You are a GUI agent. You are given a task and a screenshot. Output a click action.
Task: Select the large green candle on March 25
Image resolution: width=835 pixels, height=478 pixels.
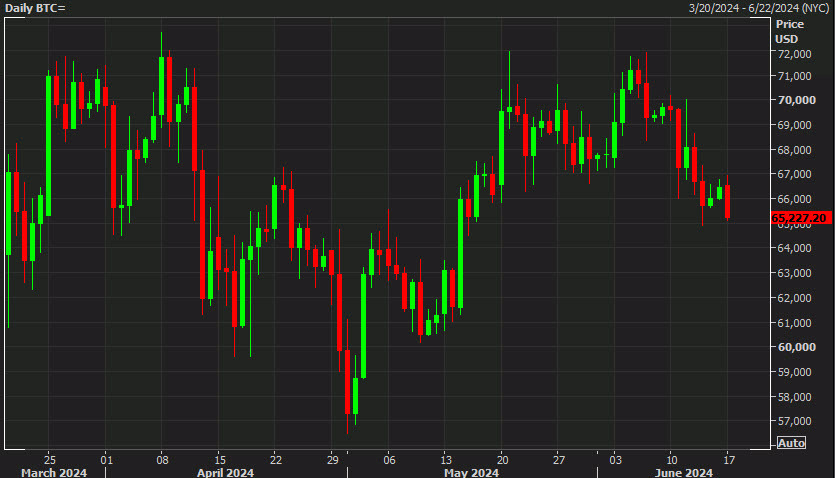pos(48,146)
